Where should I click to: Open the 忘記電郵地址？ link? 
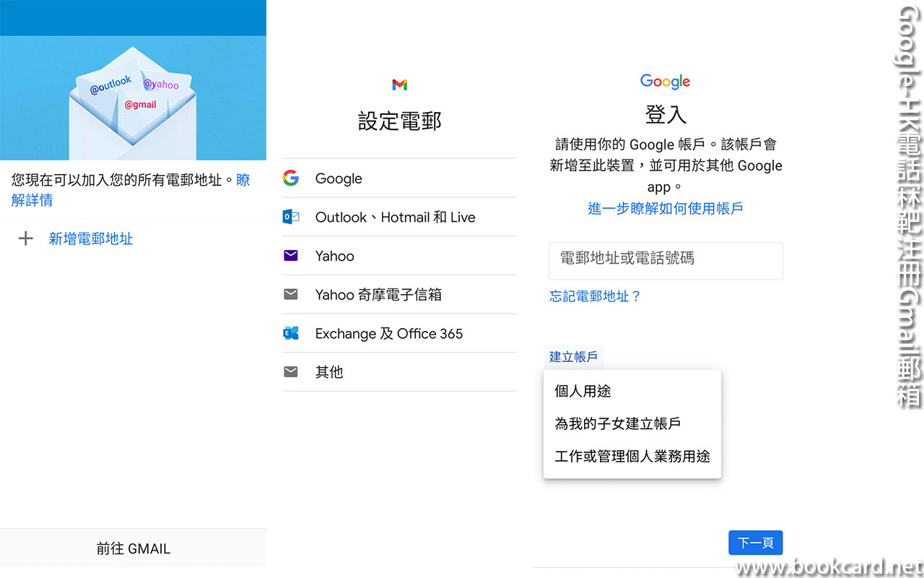595,296
